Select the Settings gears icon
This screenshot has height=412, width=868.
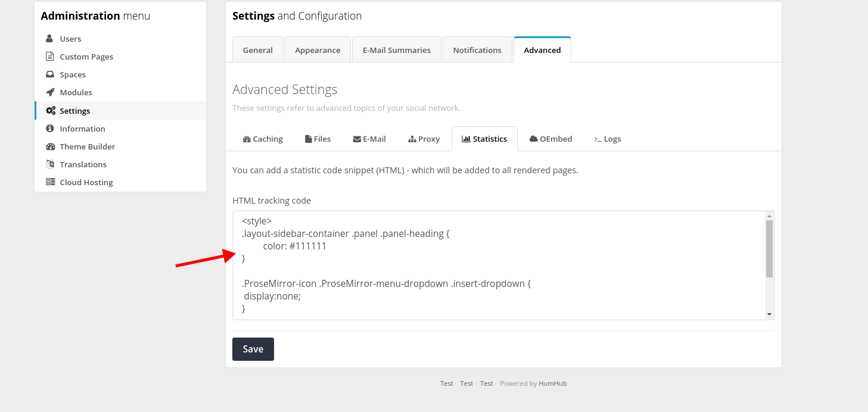(x=49, y=110)
